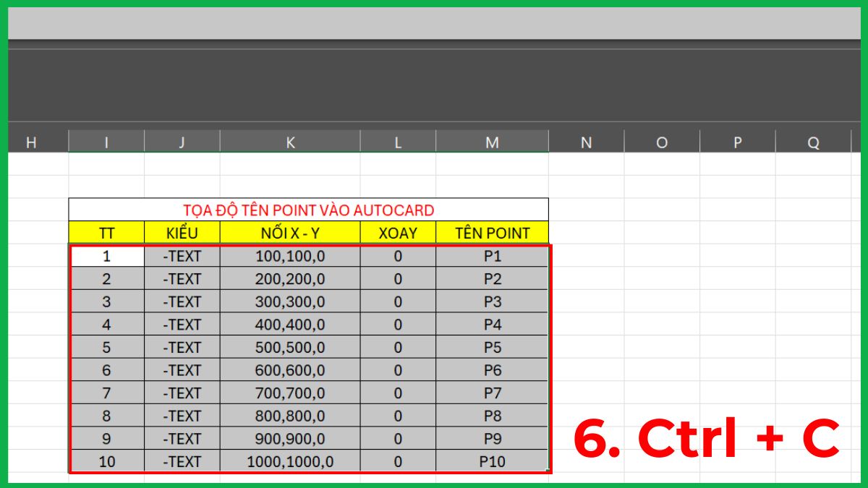Click the cell with value 500,500,0
The image size is (868, 488).
coord(291,347)
